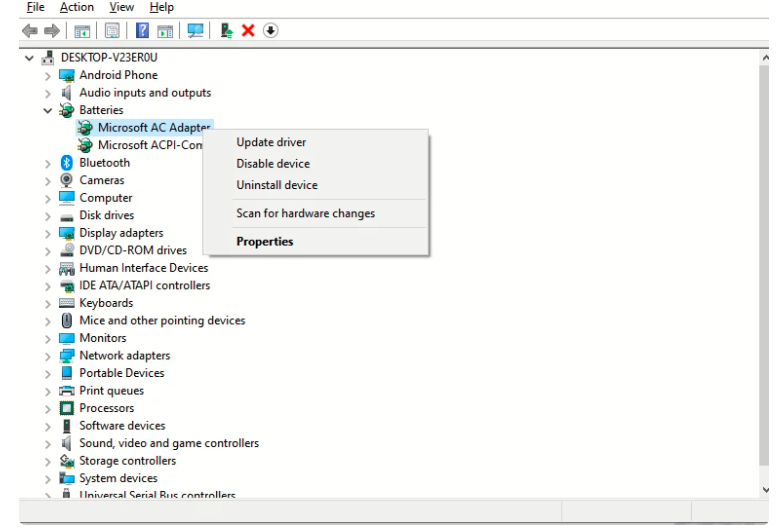Choose Update driver from context menu
This screenshot has height=530, width=780.
(271, 142)
